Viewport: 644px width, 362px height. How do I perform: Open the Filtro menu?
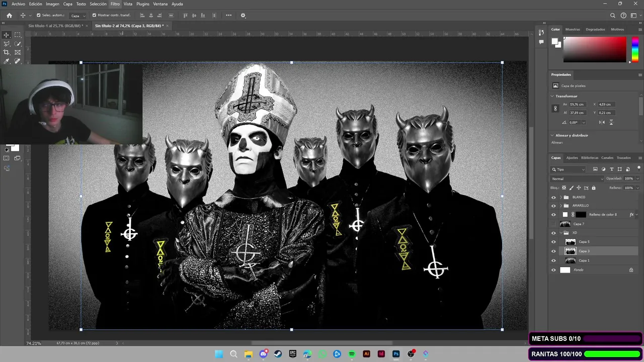115,4
